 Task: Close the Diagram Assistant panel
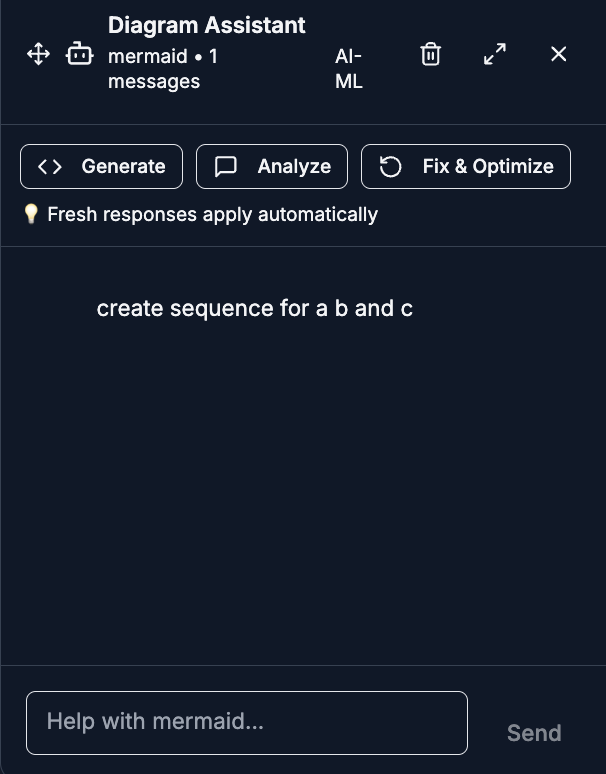[559, 54]
